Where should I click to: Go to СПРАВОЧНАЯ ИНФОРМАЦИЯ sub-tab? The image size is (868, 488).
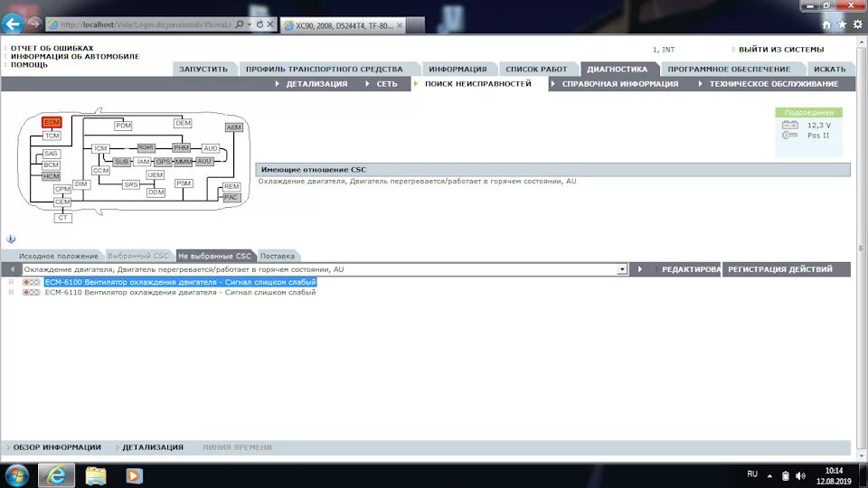tap(620, 84)
